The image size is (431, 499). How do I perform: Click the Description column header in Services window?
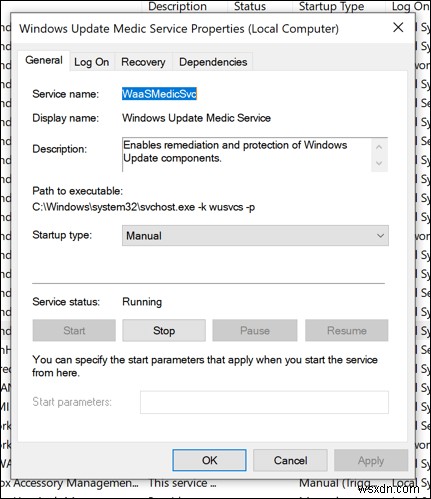[177, 6]
